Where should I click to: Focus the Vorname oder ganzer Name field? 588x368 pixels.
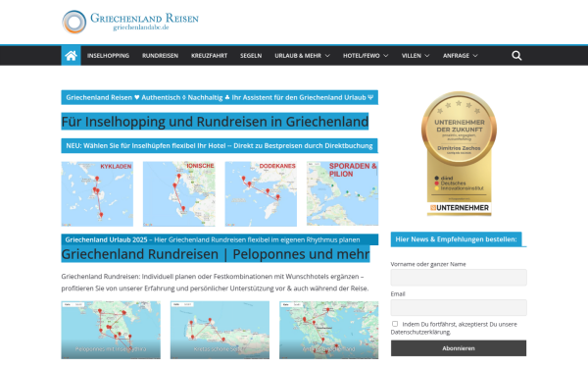tap(459, 278)
